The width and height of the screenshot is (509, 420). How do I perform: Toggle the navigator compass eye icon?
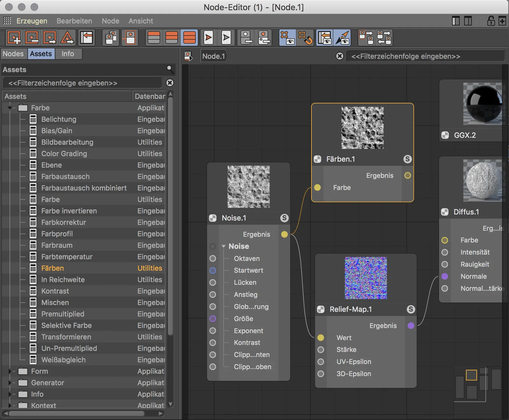(342, 38)
